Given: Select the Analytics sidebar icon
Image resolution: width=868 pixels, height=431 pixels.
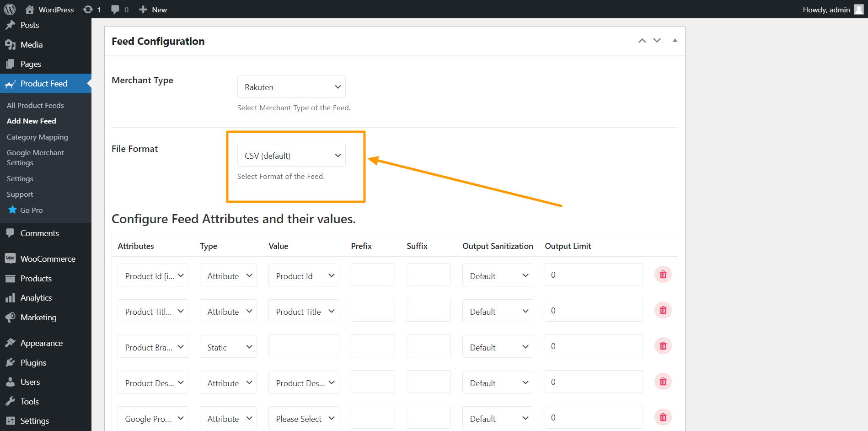Looking at the screenshot, I should pos(11,297).
